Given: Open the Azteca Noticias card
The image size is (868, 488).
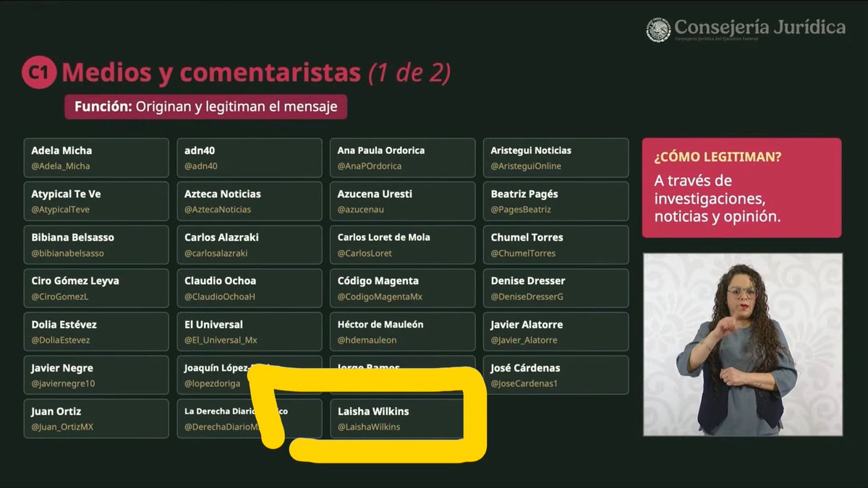Looking at the screenshot, I should click(x=250, y=201).
